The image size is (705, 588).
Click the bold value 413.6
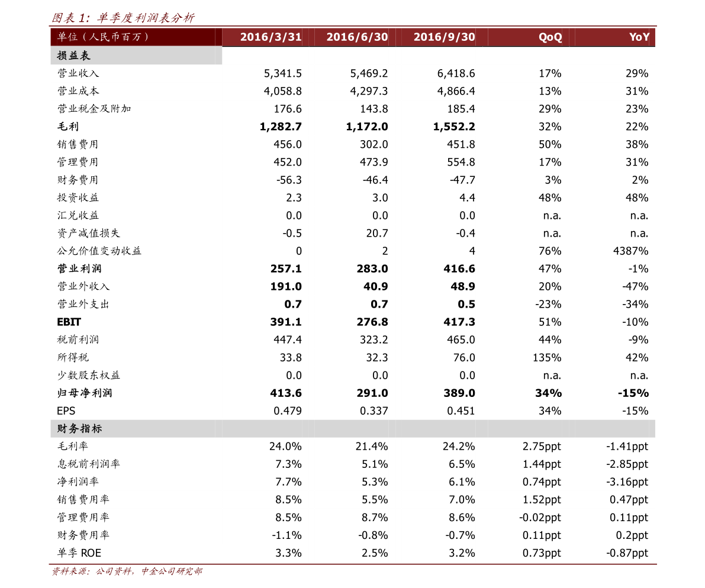[286, 393]
